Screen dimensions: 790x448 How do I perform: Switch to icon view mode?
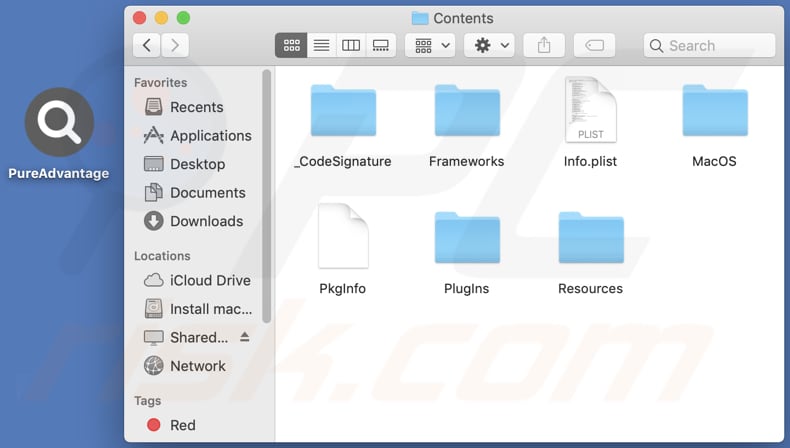coord(291,45)
